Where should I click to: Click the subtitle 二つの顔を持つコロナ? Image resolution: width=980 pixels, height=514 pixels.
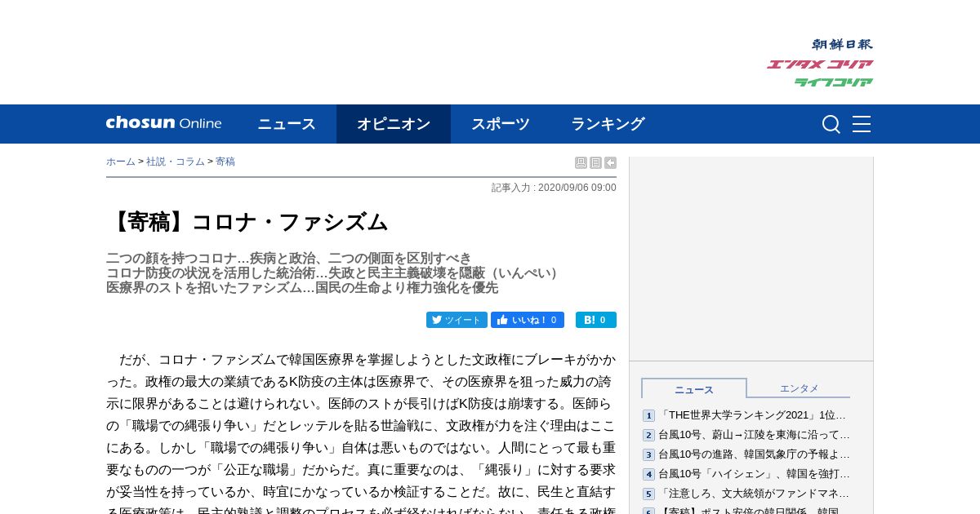[x=289, y=259]
